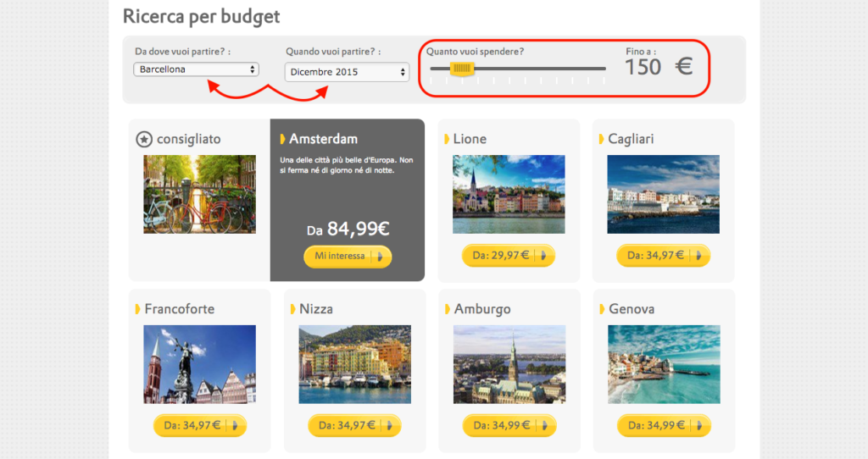Click the yellow marker beside Lione title

pos(447,139)
